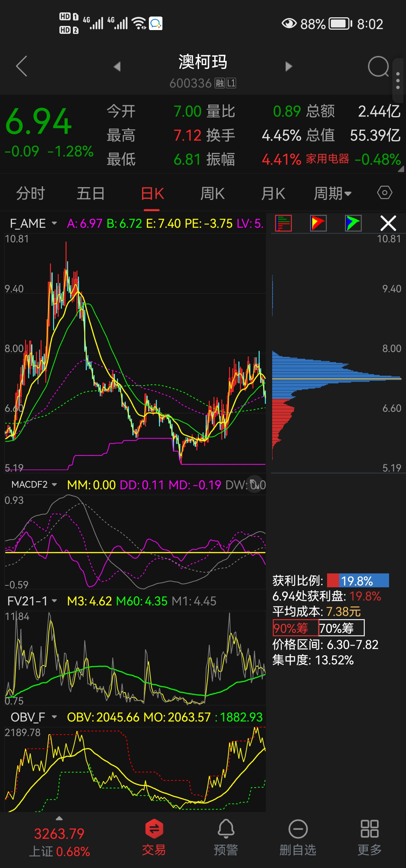Viewport: 406px width, 868px height.
Task: Go to next stock with right triangle
Action: pos(289,67)
